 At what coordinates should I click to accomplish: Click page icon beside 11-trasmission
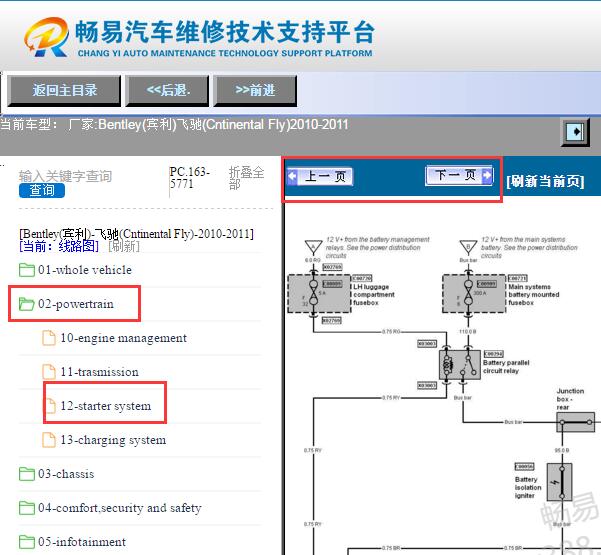pyautogui.click(x=49, y=372)
